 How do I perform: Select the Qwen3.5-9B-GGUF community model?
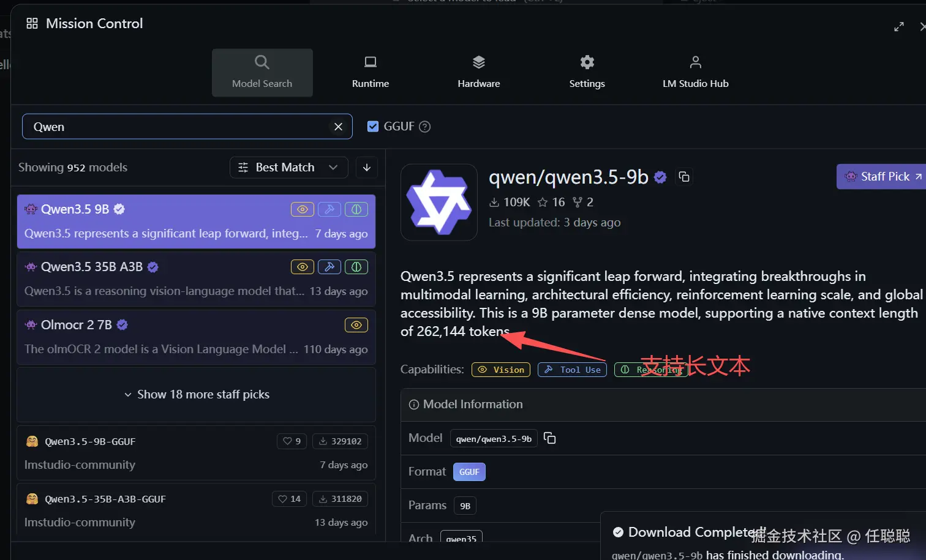pyautogui.click(x=196, y=453)
